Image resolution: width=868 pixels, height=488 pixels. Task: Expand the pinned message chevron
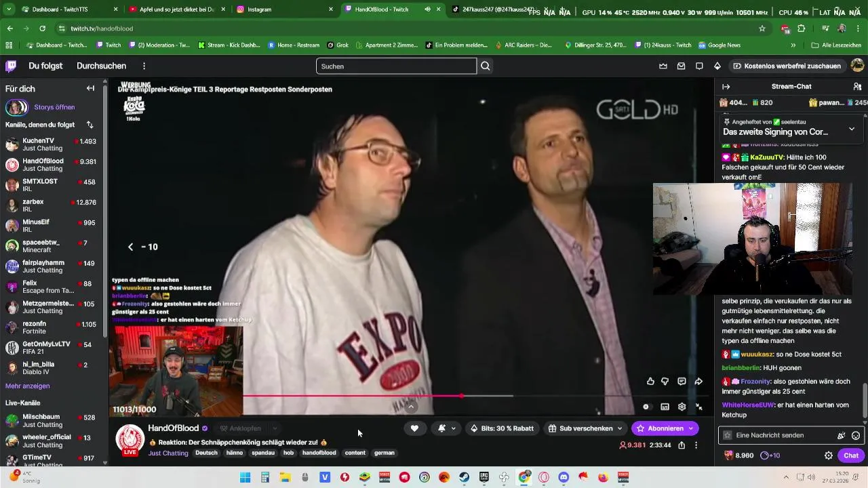852,128
